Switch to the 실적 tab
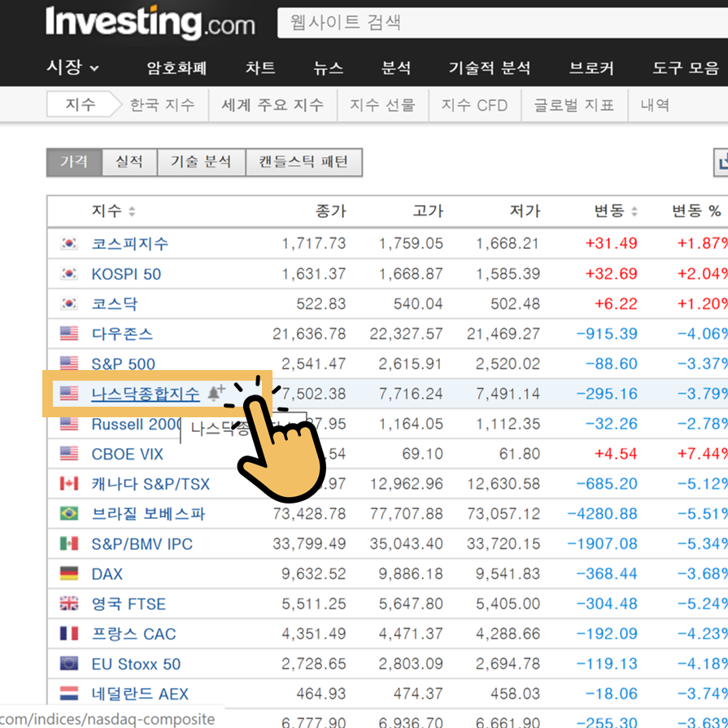The height and width of the screenshot is (728, 728). (x=129, y=162)
